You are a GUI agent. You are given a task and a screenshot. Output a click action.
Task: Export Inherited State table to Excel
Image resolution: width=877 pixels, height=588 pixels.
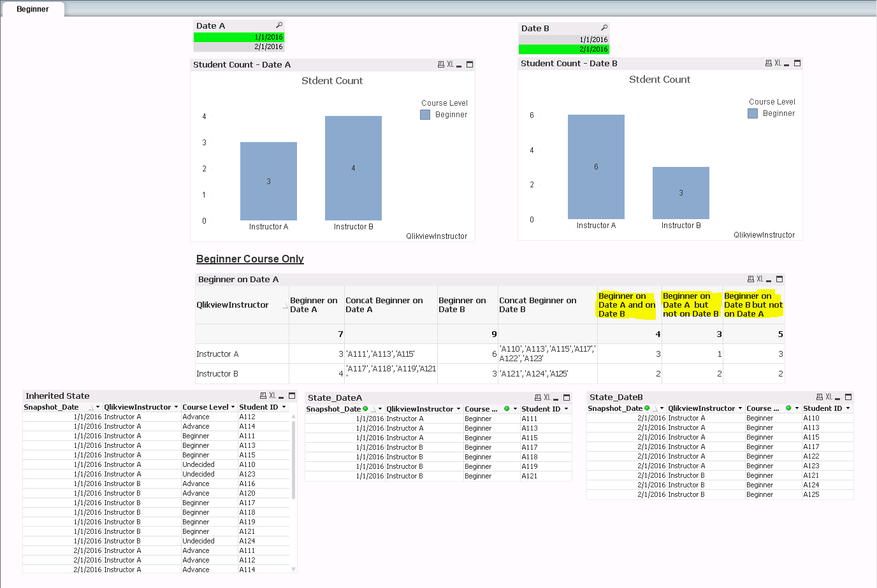272,396
